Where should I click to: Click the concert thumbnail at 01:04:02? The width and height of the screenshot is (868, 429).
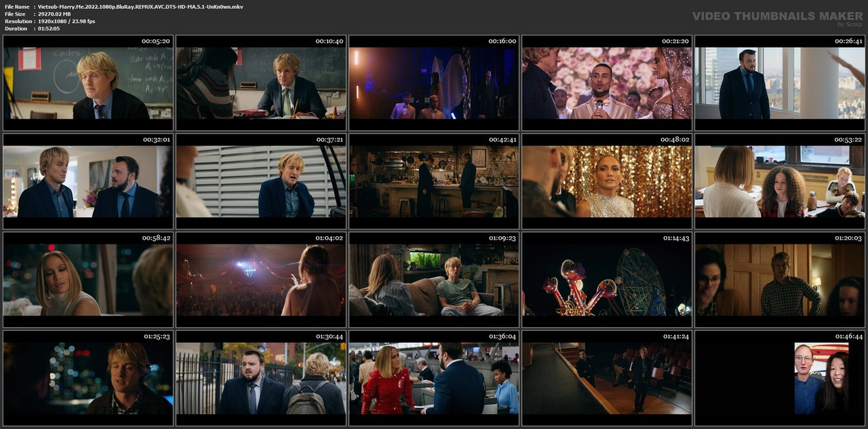[x=261, y=280]
